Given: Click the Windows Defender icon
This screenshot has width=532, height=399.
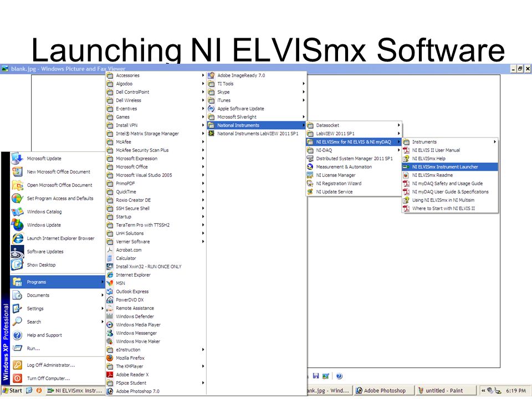Looking at the screenshot, I should click(x=110, y=316).
